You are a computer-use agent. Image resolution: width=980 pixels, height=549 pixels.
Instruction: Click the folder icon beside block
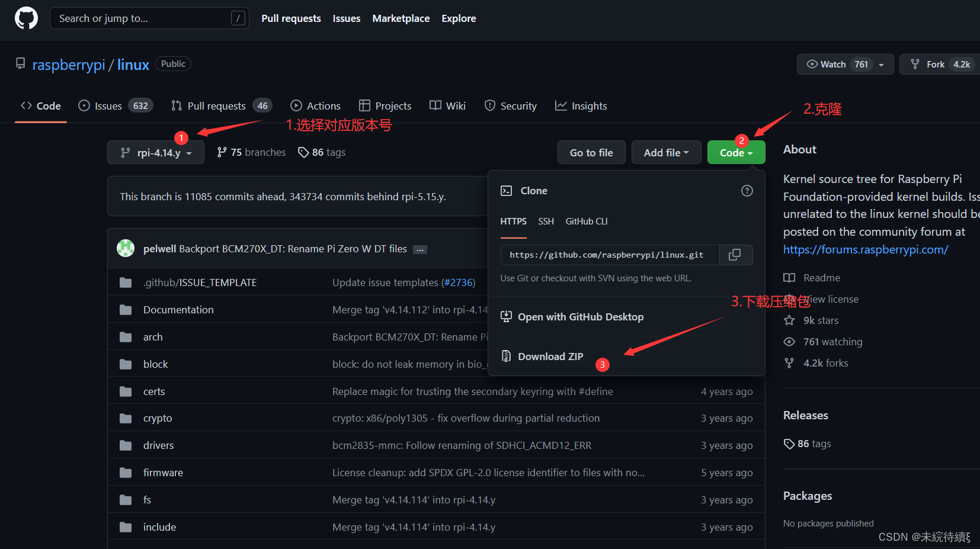[126, 364]
